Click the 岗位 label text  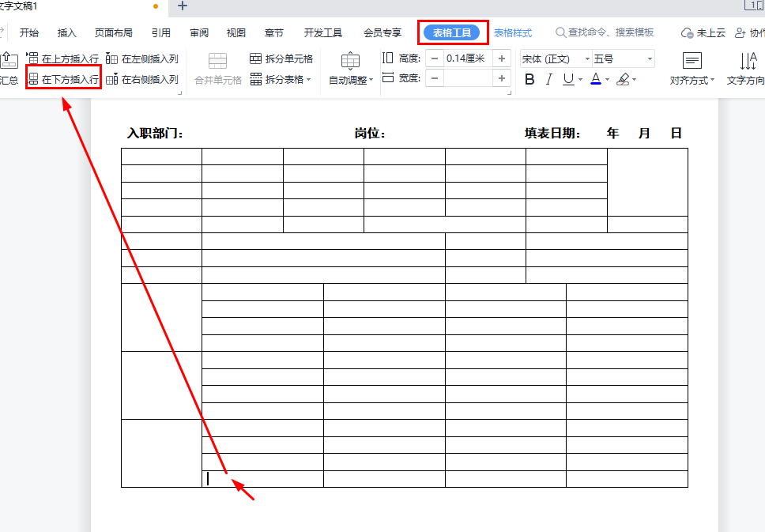click(370, 134)
